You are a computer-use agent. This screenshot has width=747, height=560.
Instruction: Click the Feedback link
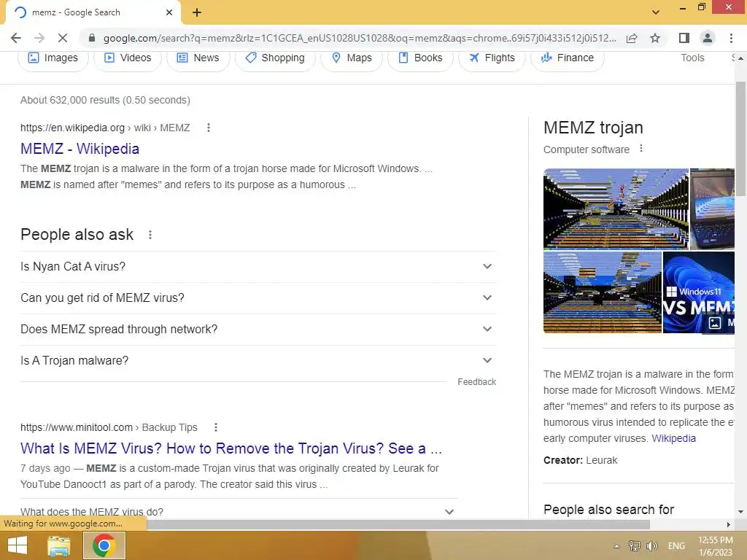coord(476,382)
